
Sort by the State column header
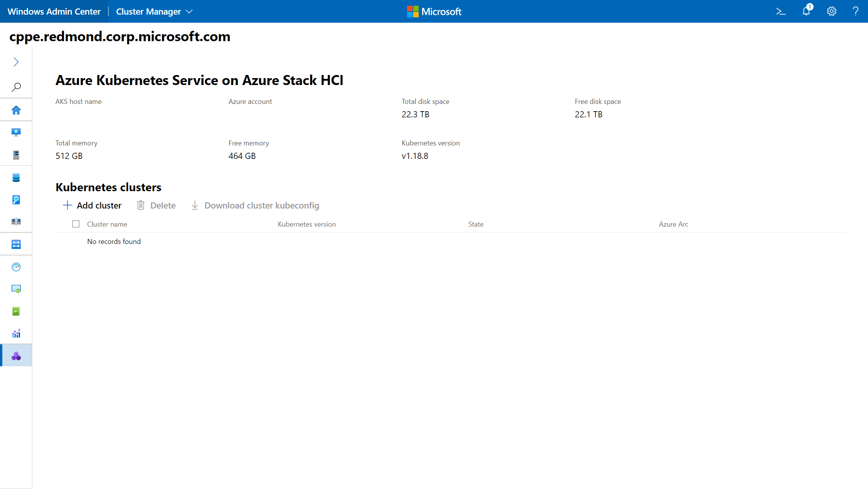click(x=476, y=224)
